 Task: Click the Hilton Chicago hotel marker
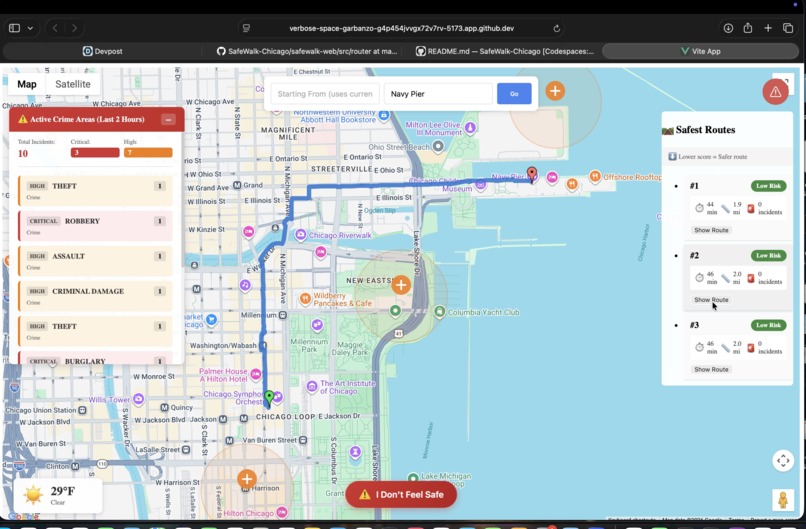pyautogui.click(x=282, y=513)
